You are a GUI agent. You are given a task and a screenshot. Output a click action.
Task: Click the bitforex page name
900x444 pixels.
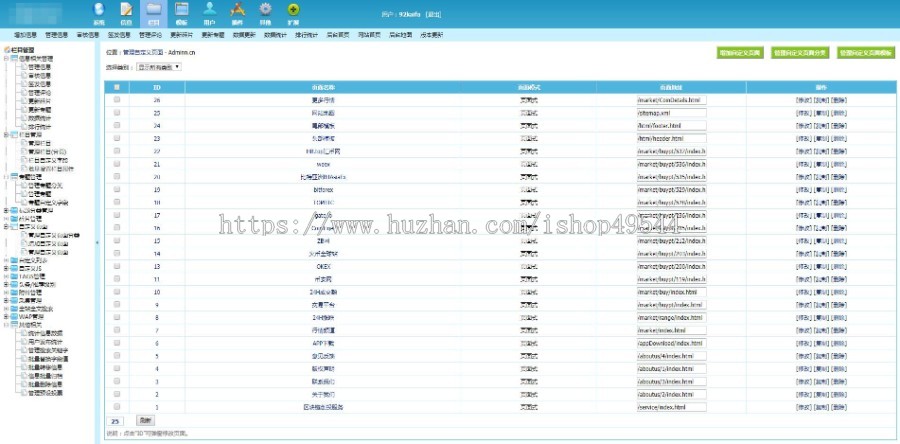[x=323, y=189]
